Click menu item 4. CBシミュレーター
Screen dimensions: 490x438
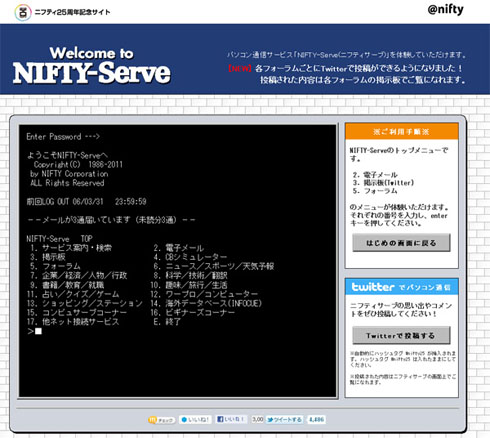pyautogui.click(x=190, y=257)
